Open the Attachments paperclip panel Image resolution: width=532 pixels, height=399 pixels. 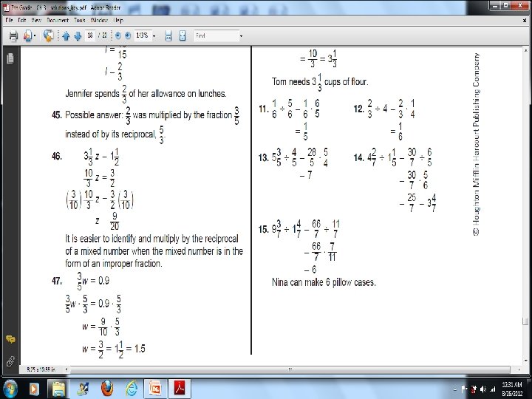pos(10,361)
